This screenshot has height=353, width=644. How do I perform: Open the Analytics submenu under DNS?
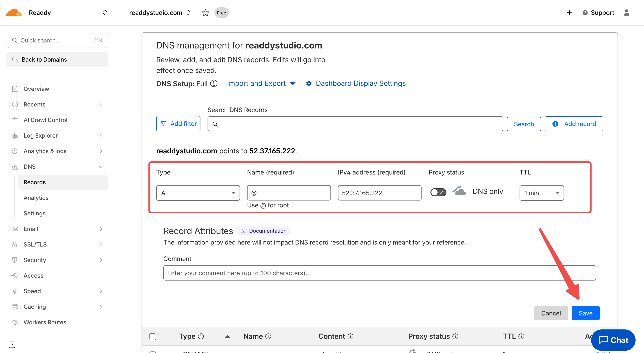click(36, 198)
